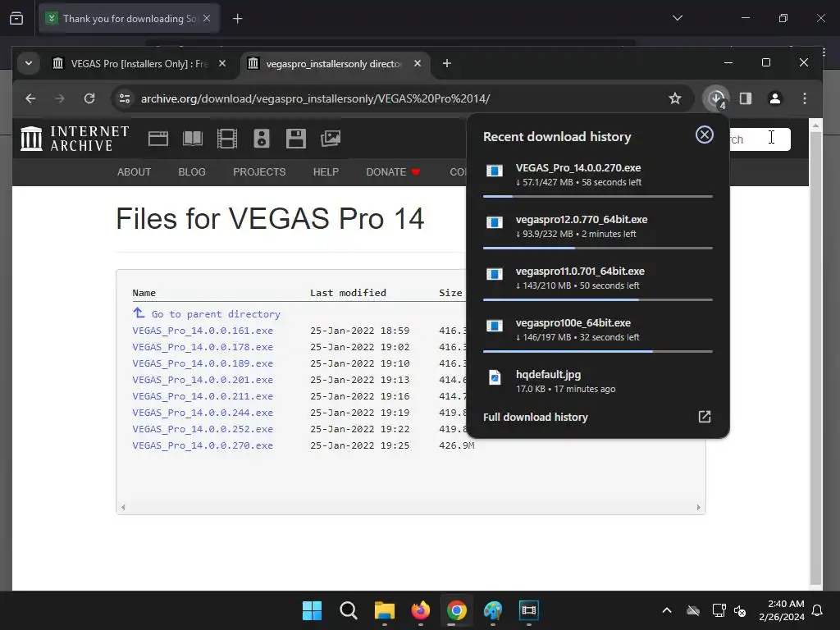Viewport: 840px width, 630px height.
Task: Show hidden system tray icons
Action: tap(666, 610)
